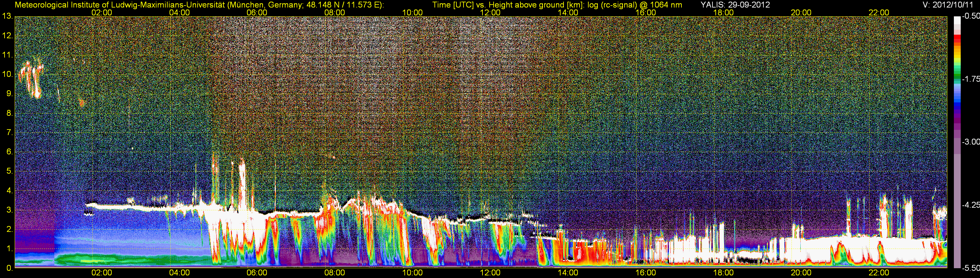Select the 10 km height axis label
Screen dimensions: 980x278
point(7,74)
